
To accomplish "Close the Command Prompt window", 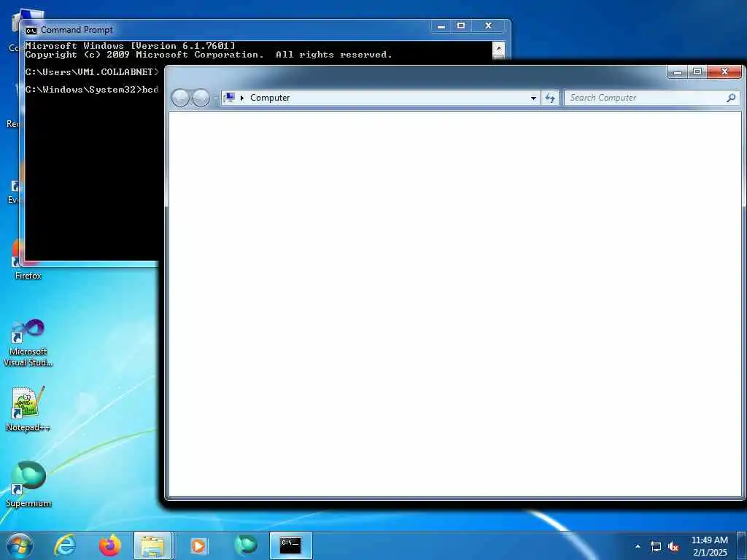I will point(488,26).
